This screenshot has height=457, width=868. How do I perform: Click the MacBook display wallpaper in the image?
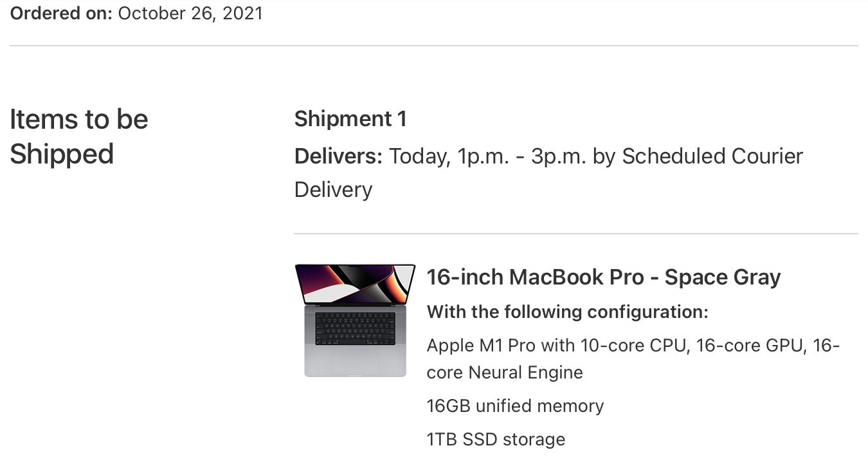coord(355,283)
